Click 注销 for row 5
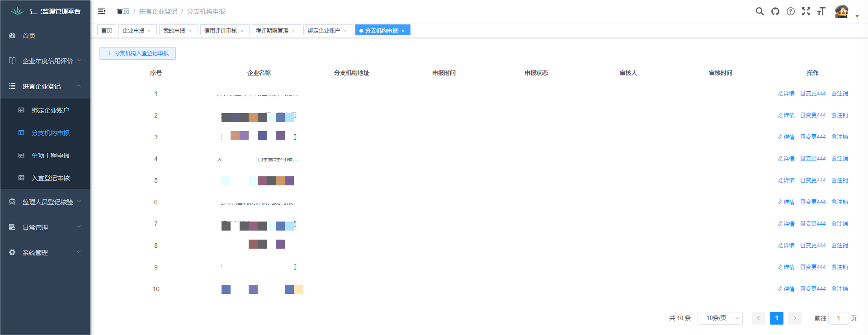The height and width of the screenshot is (335, 868). pos(840,180)
